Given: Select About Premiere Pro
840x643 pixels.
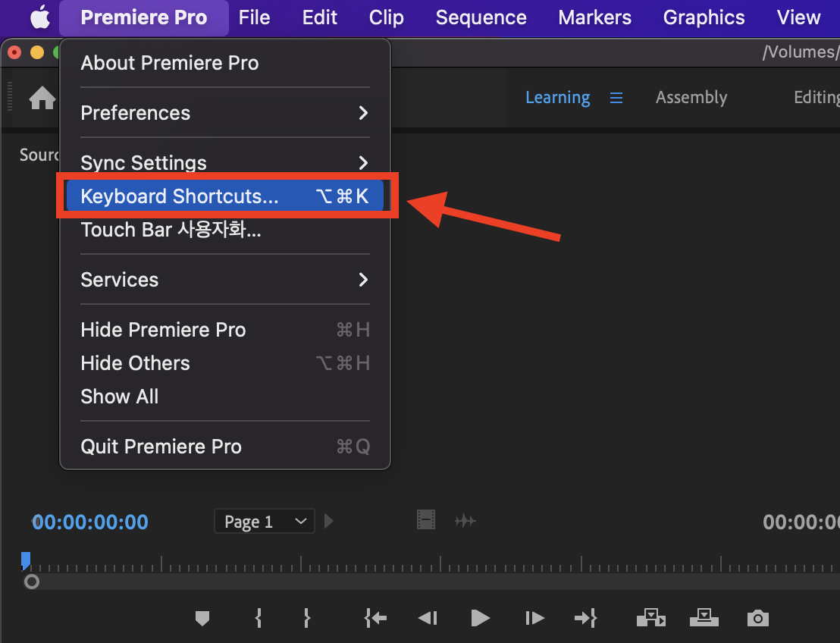Looking at the screenshot, I should tap(225, 63).
